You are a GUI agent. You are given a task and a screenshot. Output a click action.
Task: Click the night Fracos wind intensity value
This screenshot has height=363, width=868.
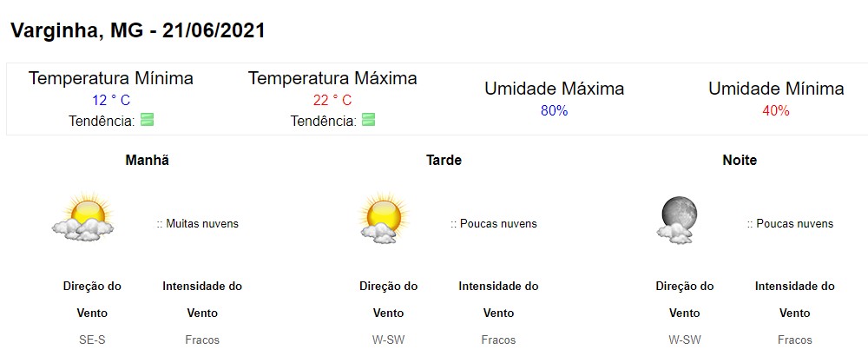pyautogui.click(x=794, y=340)
